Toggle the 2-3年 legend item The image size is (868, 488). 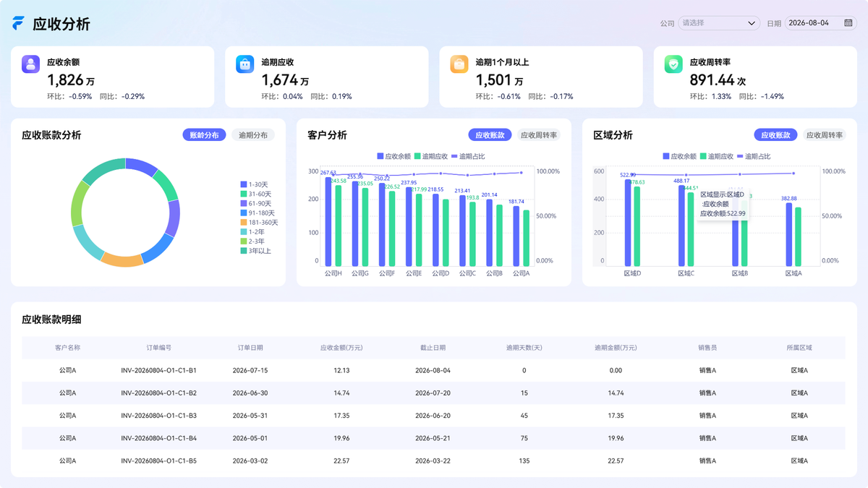click(252, 241)
